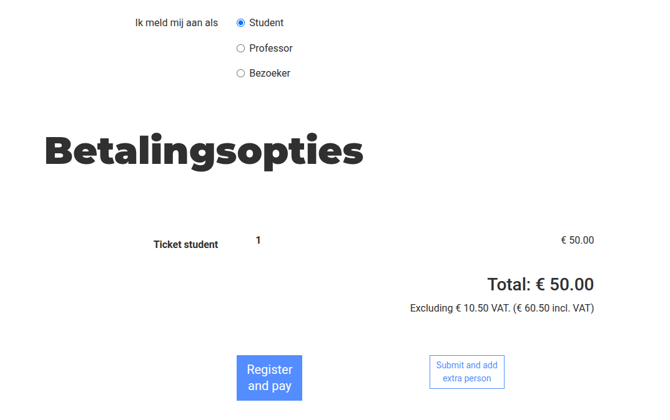Viewport: 670px width, 420px height.
Task: Click the 'Bezoeker' option label text
Action: pyautogui.click(x=270, y=73)
